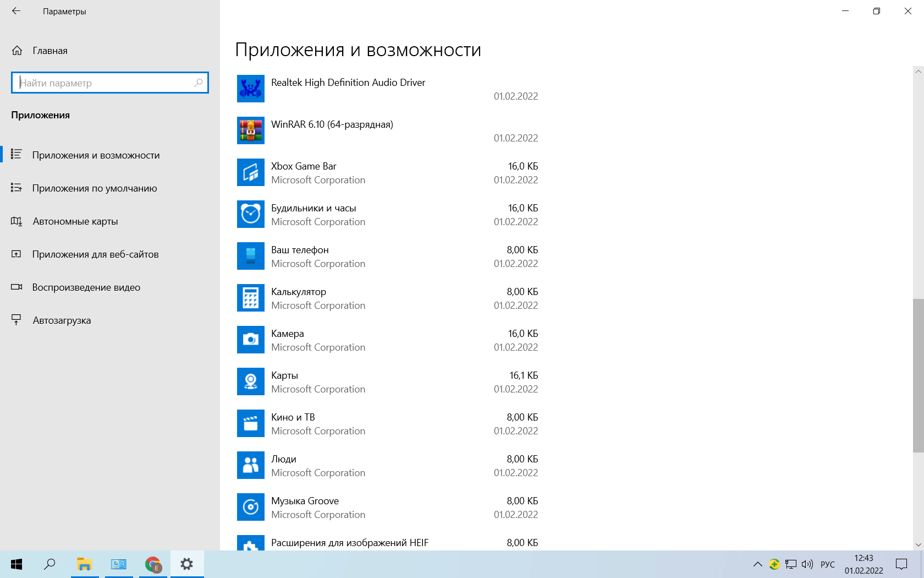Click the Кино и ТВ clapperboard icon
This screenshot has height=578, width=924.
click(250, 423)
